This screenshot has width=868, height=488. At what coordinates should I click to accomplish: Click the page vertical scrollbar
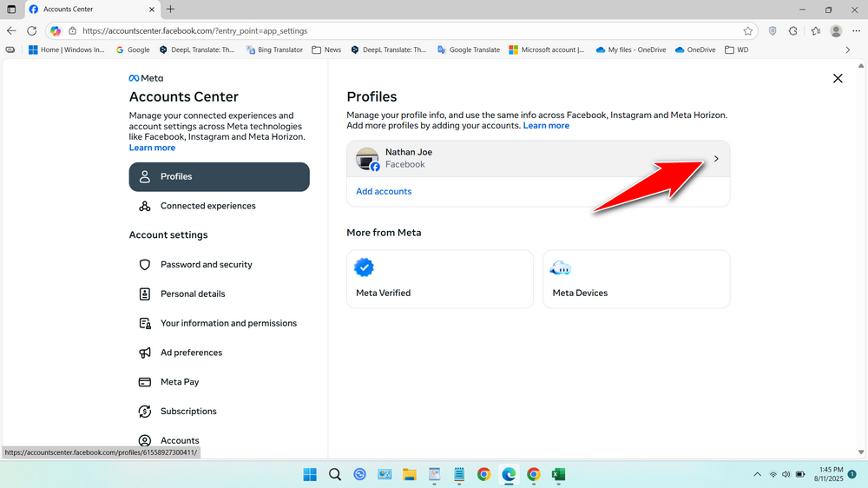[x=861, y=260]
